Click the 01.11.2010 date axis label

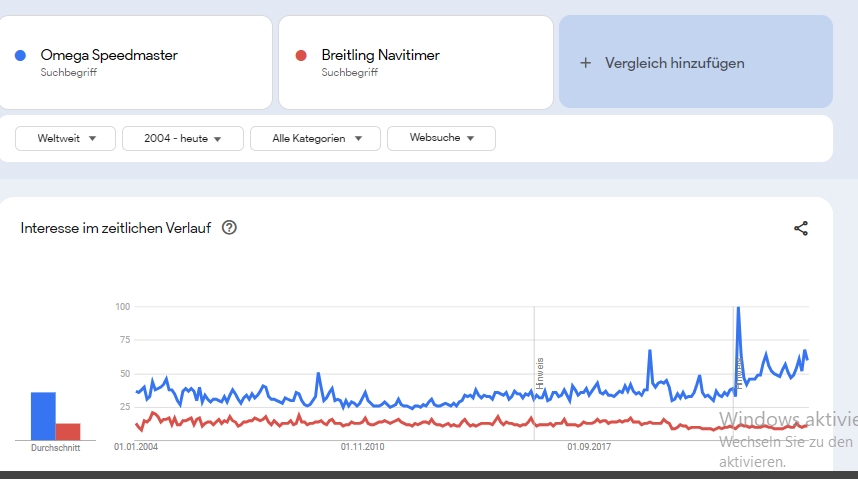click(x=363, y=446)
